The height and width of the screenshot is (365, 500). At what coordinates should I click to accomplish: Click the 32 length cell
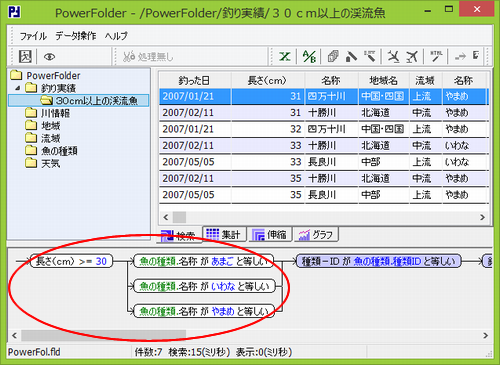(x=268, y=129)
